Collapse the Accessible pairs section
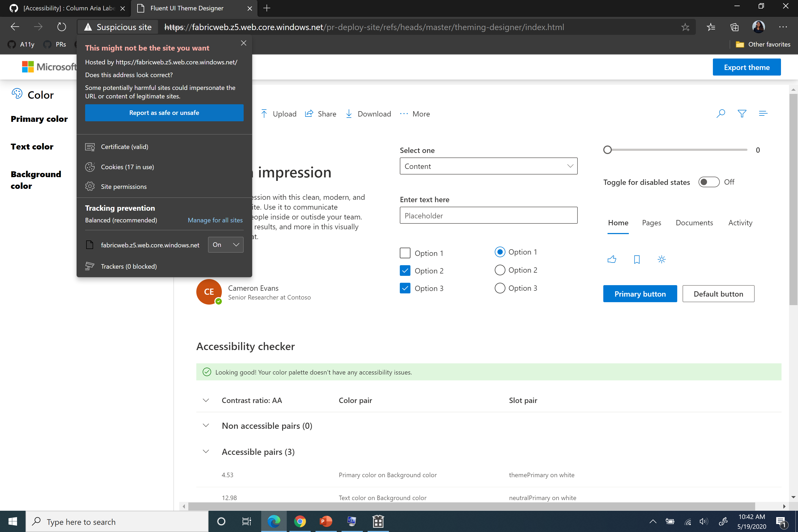The image size is (798, 532). click(x=206, y=452)
